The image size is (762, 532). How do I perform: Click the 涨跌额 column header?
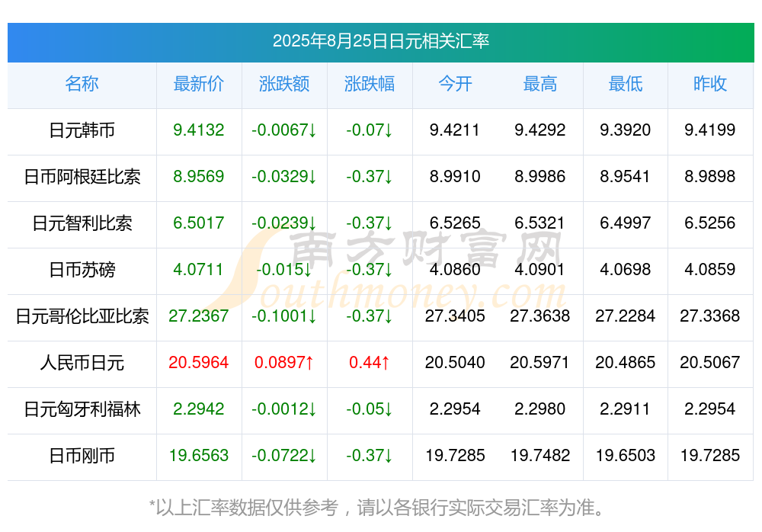[284, 84]
